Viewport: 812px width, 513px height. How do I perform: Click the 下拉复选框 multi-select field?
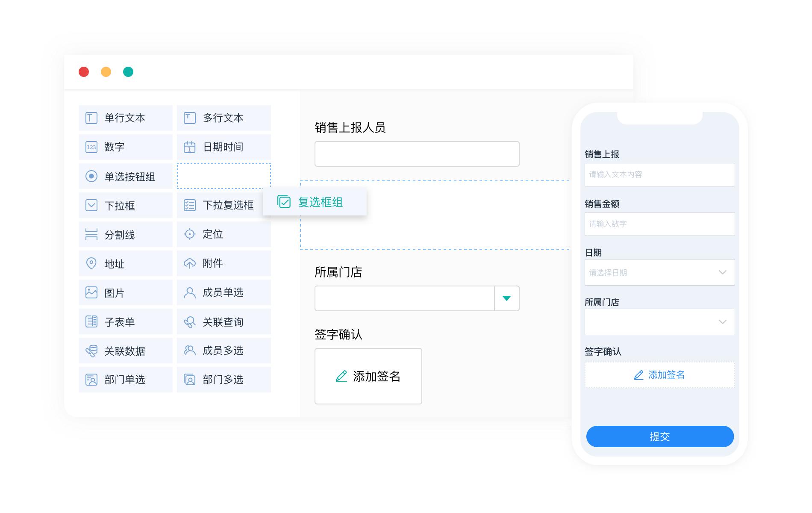click(x=224, y=205)
